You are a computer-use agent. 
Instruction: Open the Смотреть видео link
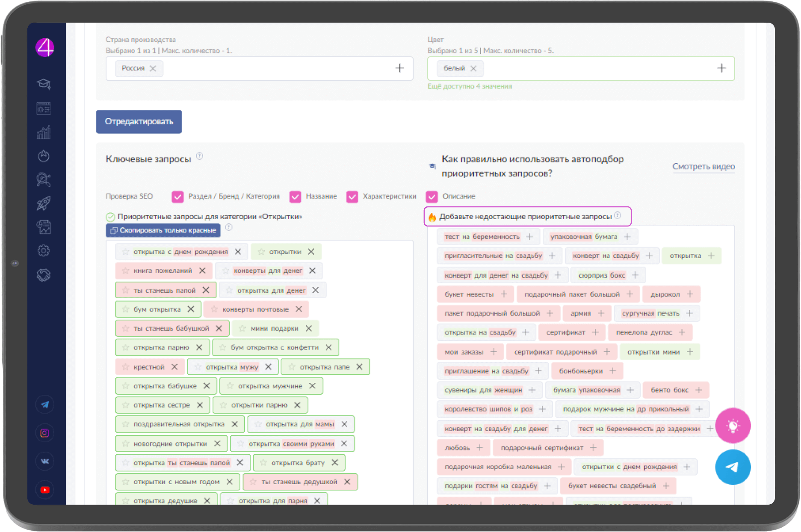[703, 167]
